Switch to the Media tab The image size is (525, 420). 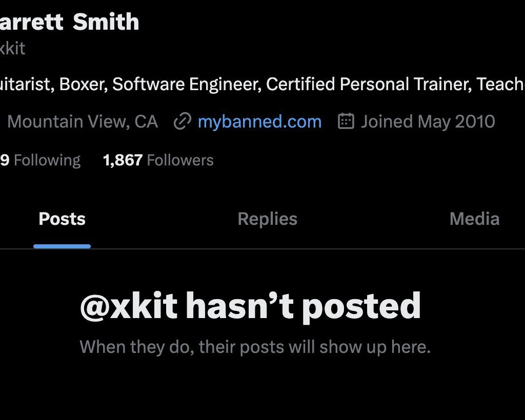474,219
